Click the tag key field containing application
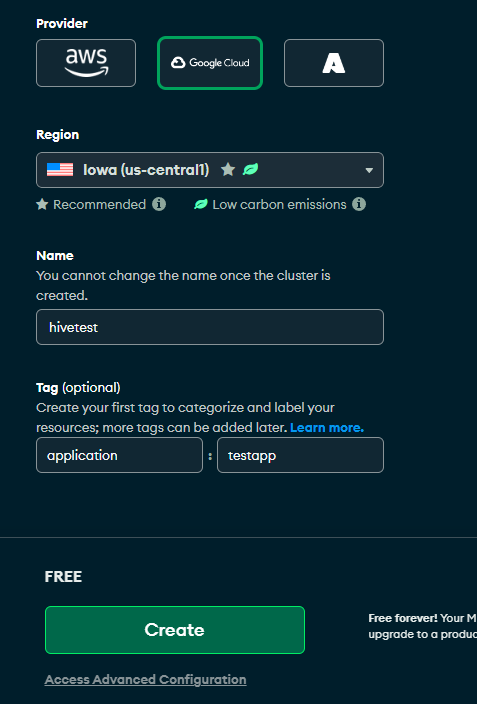 [x=119, y=455]
